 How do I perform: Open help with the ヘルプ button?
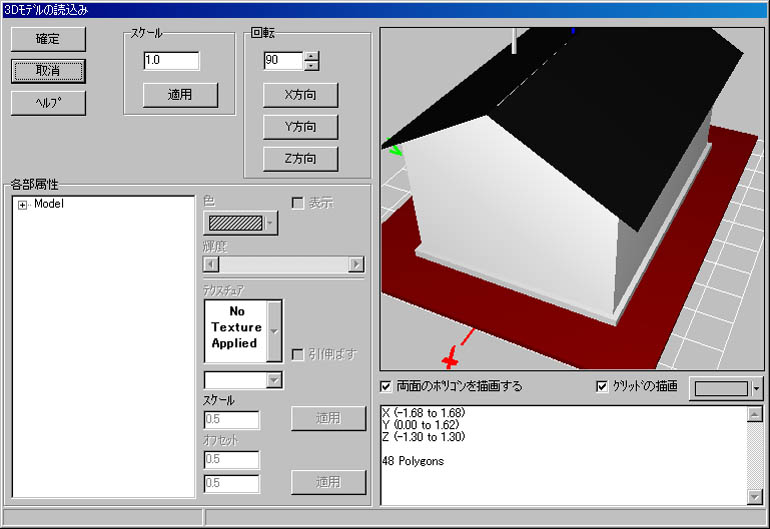point(48,103)
